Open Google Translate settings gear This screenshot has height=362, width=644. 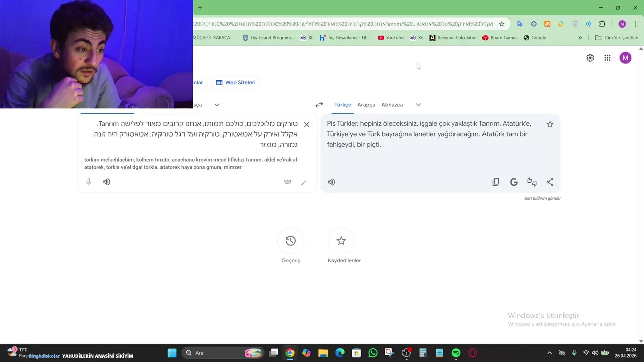coord(590,58)
